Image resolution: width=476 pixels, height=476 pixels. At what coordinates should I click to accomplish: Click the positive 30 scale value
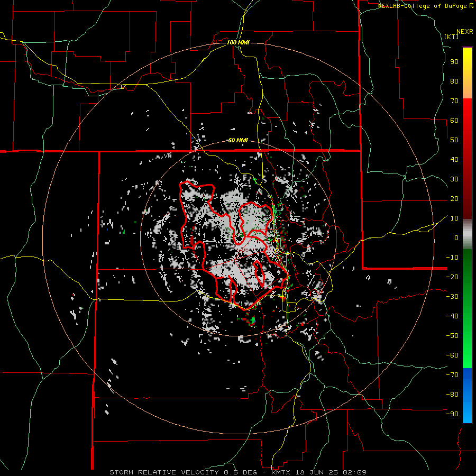[454, 179]
